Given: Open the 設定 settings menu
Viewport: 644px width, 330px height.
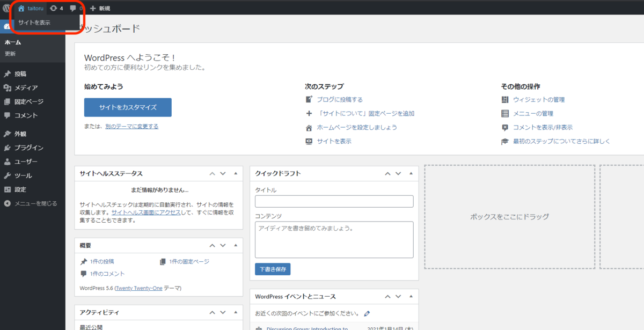Looking at the screenshot, I should [20, 189].
